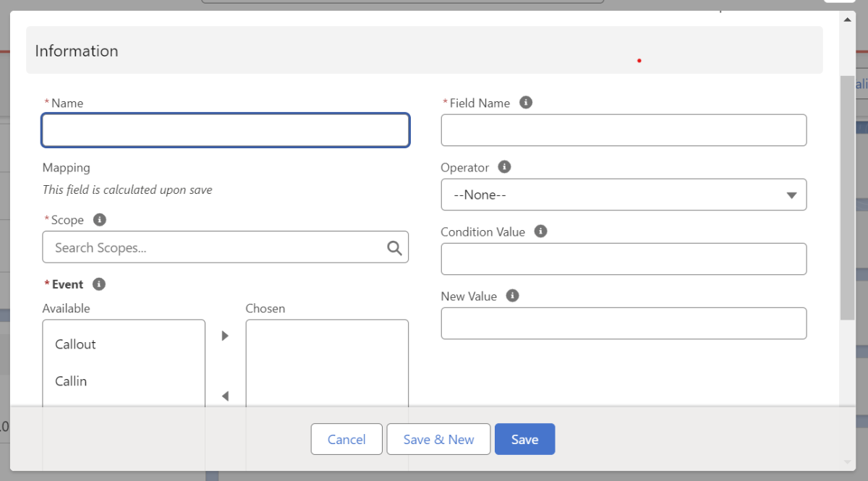Click the dialog's vertical scrollbar
The image size is (868, 481).
tap(847, 195)
